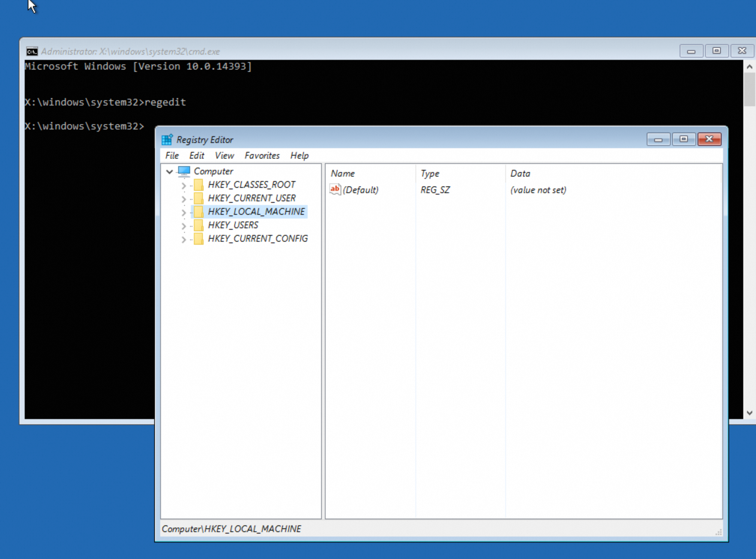Click the (Default) string value icon
This screenshot has height=559, width=756.
tap(335, 190)
